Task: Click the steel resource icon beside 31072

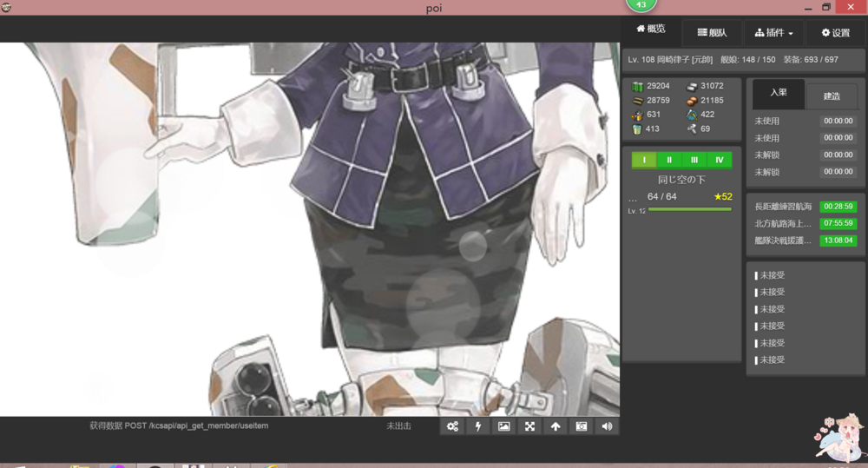Action: [692, 86]
